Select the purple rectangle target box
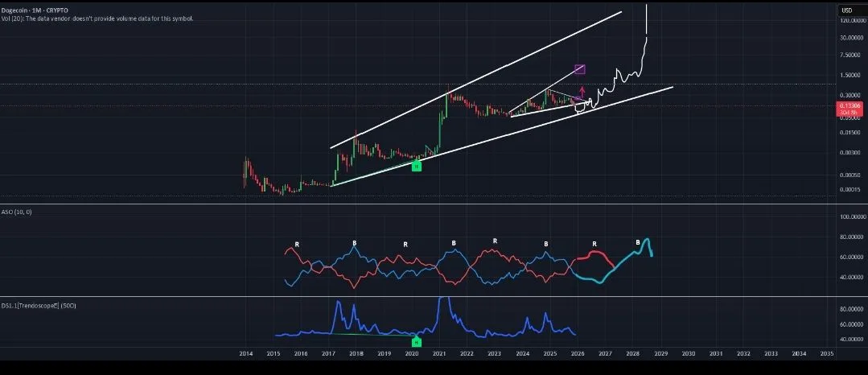The width and height of the screenshot is (868, 375). click(x=579, y=69)
